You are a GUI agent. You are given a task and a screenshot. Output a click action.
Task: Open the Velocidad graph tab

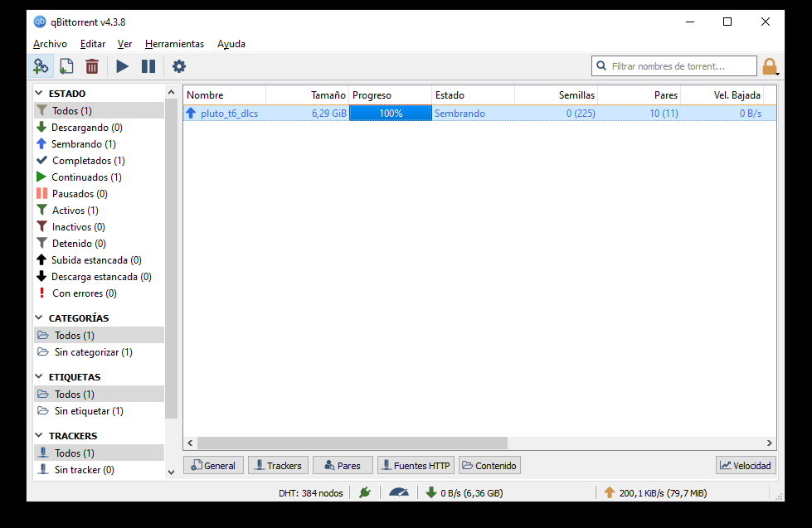(746, 465)
